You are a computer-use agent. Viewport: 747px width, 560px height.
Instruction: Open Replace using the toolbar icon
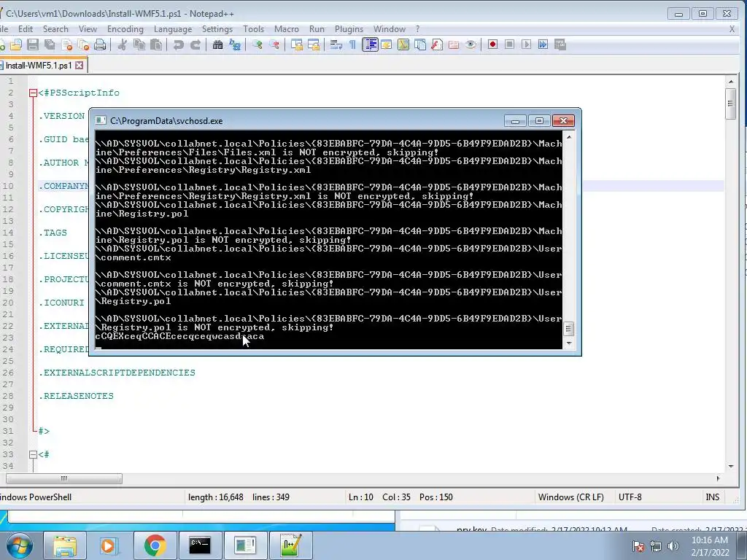234,44
